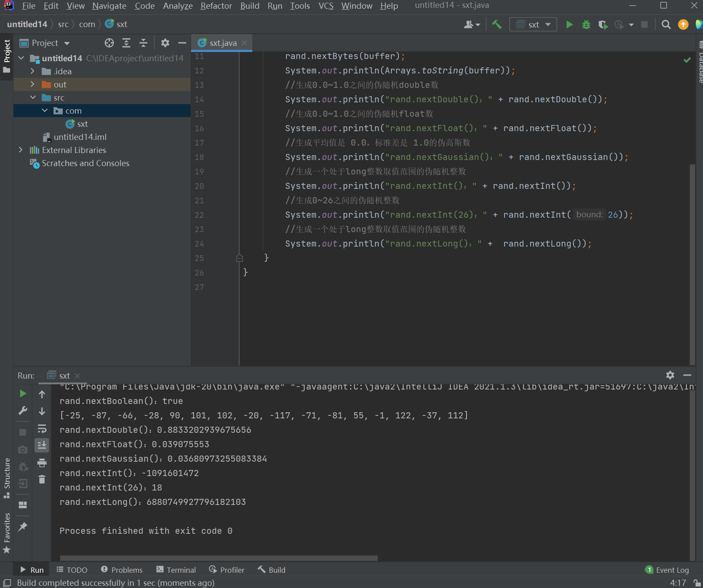703x588 pixels.
Task: Click the green Run button in top toolbar
Action: (x=569, y=24)
